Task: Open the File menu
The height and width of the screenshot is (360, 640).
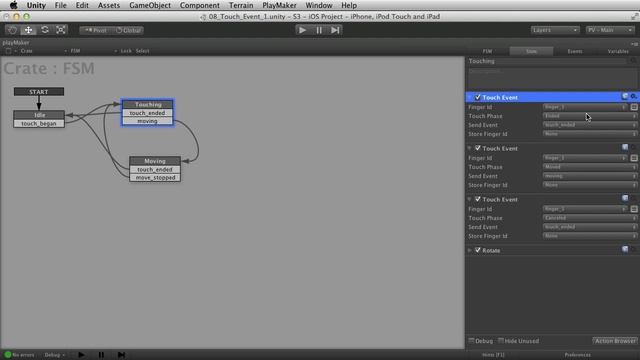Action: [x=60, y=5]
